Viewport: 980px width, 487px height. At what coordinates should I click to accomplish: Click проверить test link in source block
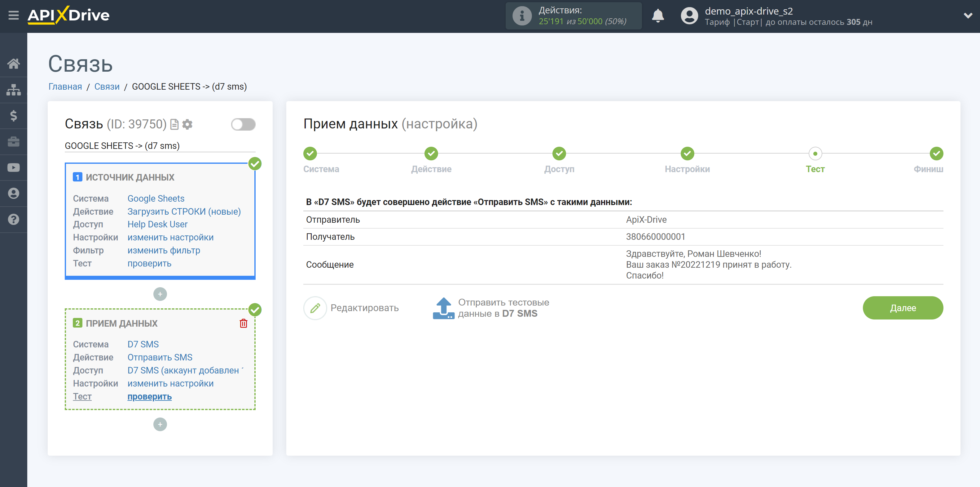[149, 263]
